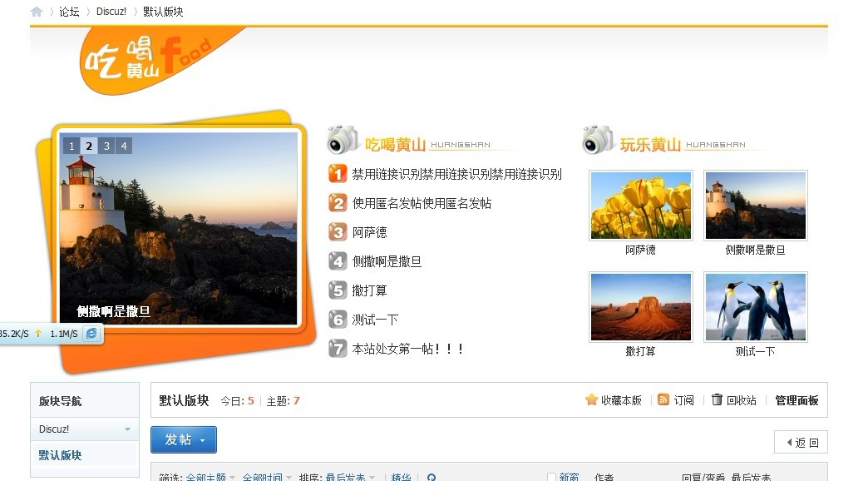Click caption 撒打算 under desert photo
Image resolution: width=868 pixels, height=481 pixels.
tap(640, 351)
